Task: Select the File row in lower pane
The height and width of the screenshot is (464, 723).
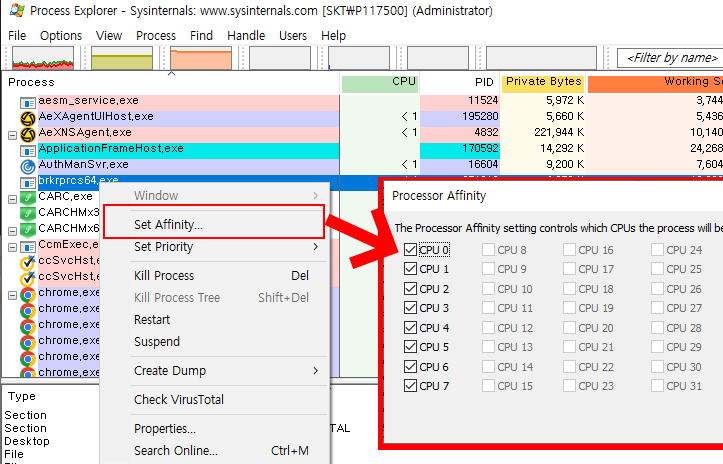Action: coord(14,454)
